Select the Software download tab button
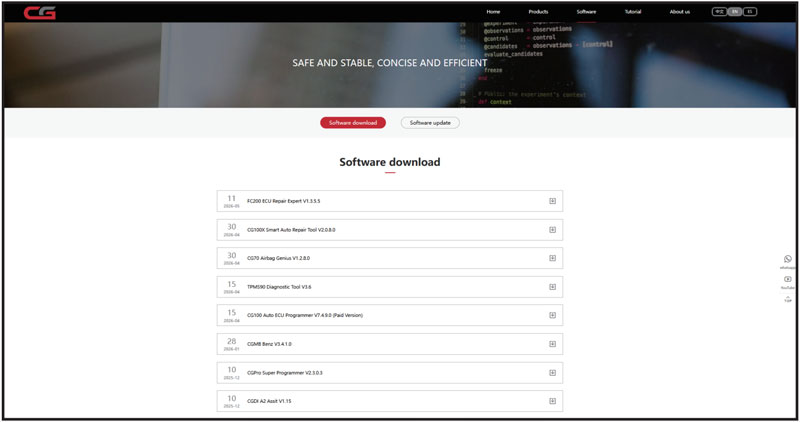Screen dimensions: 800x422 (353, 122)
